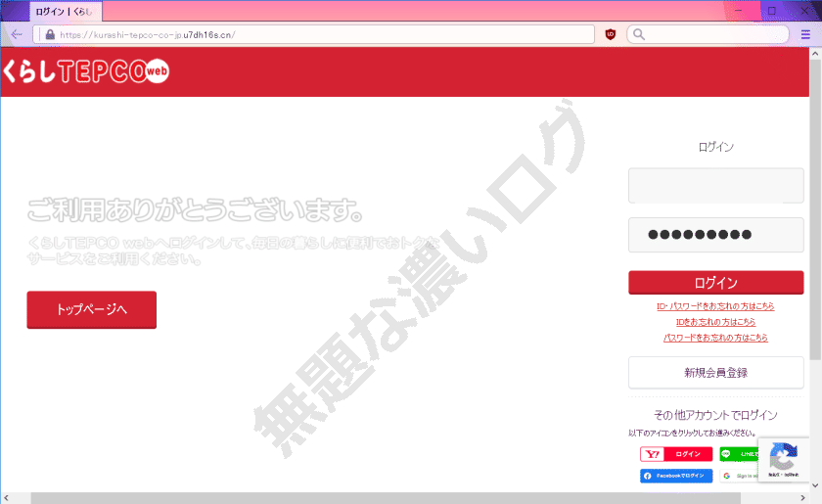Click the 新規会員登録 button
The image size is (822, 504).
pyautogui.click(x=715, y=373)
